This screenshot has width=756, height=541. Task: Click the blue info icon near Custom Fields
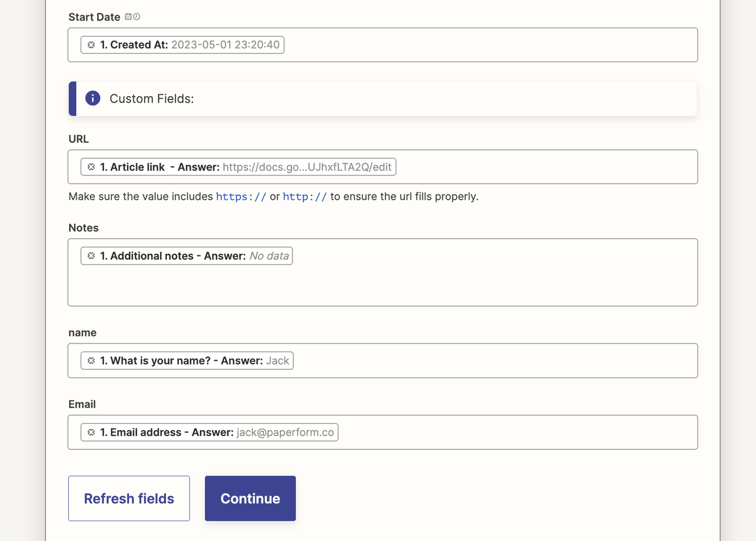click(x=93, y=98)
